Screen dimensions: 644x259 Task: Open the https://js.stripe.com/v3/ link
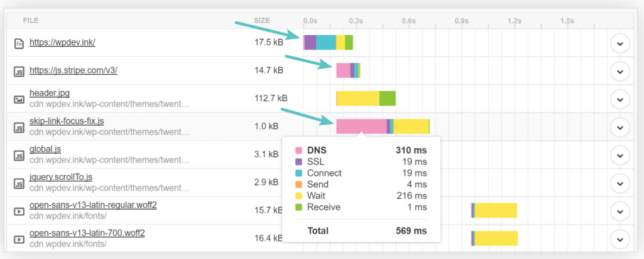[x=73, y=70]
